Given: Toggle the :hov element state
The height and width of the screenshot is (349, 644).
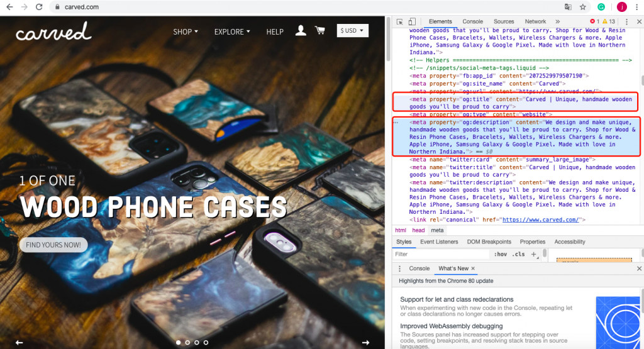Looking at the screenshot, I should pyautogui.click(x=500, y=254).
